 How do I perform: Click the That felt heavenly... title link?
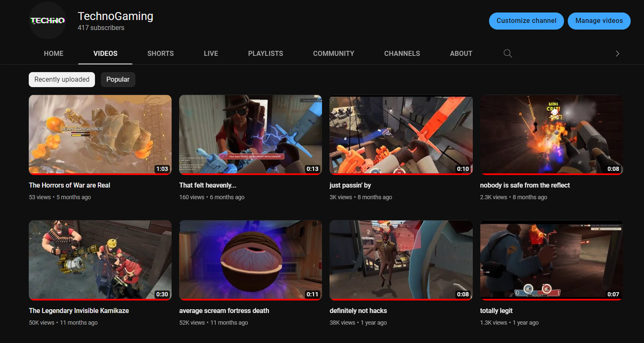[207, 185]
